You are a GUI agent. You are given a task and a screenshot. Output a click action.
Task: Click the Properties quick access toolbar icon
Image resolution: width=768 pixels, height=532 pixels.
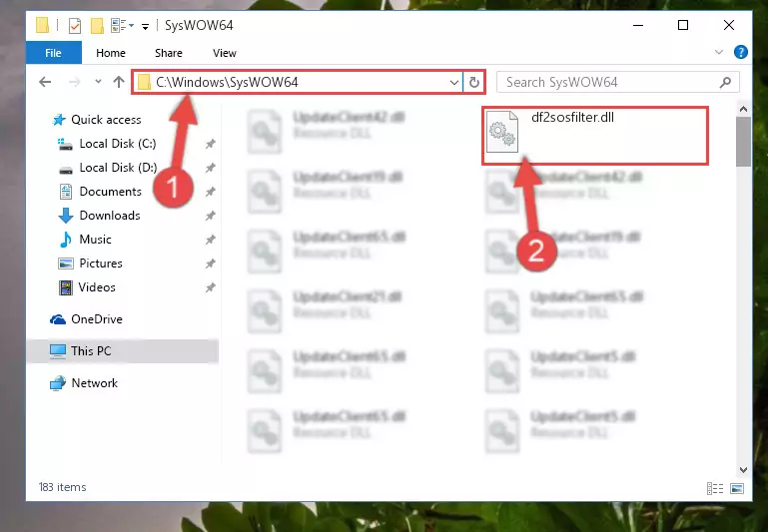pos(75,25)
